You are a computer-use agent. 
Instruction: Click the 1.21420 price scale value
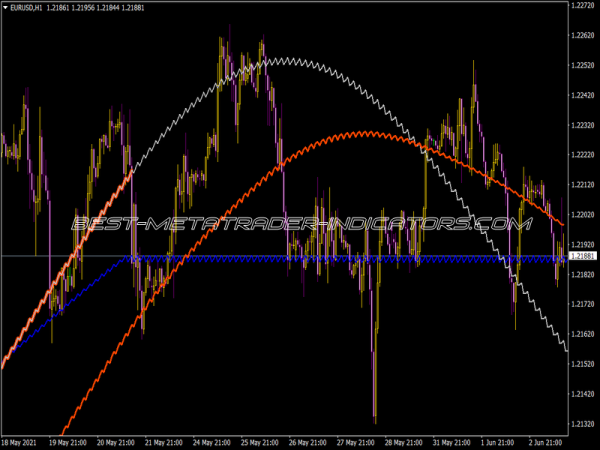pos(584,394)
